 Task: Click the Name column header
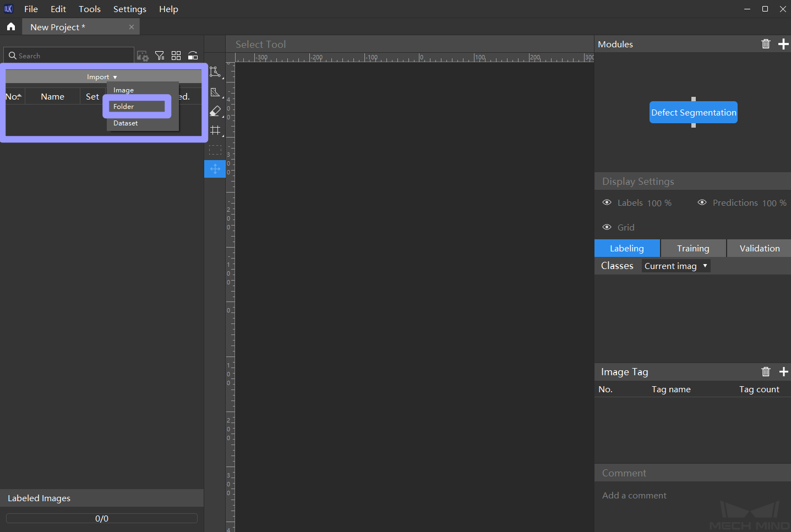(52, 96)
